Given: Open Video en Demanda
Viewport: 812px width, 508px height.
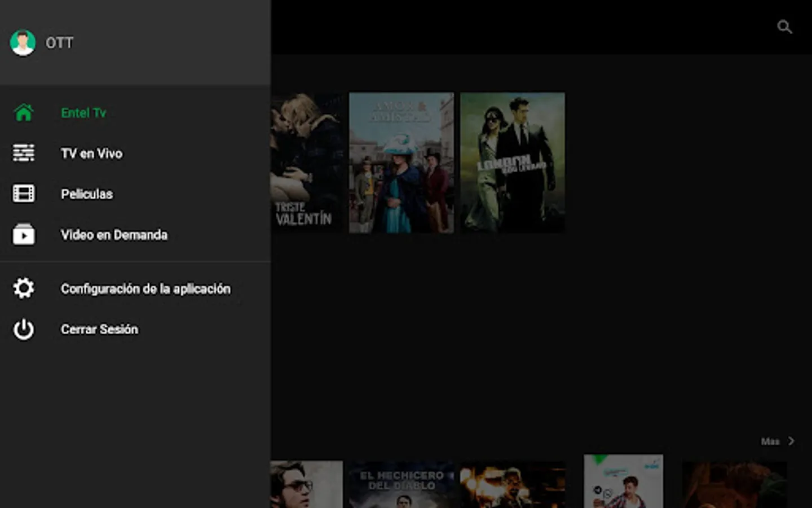Looking at the screenshot, I should (x=135, y=234).
